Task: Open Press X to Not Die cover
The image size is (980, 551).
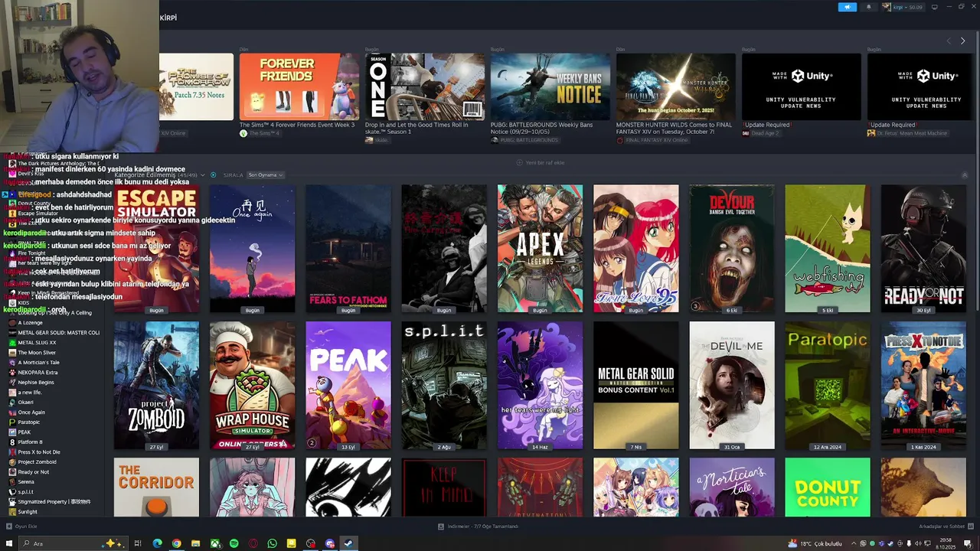Action: [x=923, y=385]
